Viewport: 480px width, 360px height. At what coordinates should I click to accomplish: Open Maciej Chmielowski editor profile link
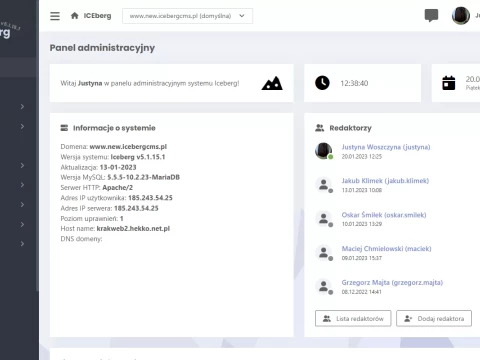click(x=386, y=249)
